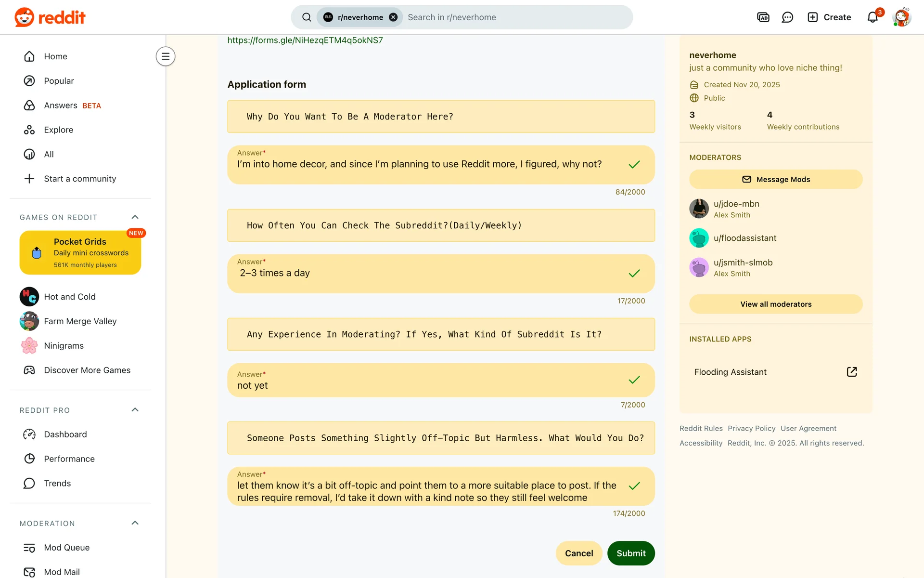Screen dimensions: 924x578
Task: Collapse the Reddit Pro section
Action: click(135, 410)
